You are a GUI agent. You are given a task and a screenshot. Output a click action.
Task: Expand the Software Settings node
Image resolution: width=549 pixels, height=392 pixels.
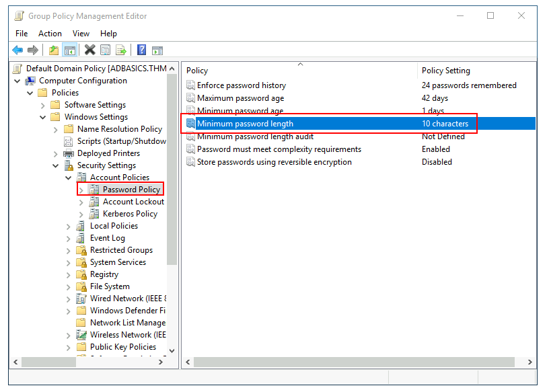pyautogui.click(x=43, y=105)
